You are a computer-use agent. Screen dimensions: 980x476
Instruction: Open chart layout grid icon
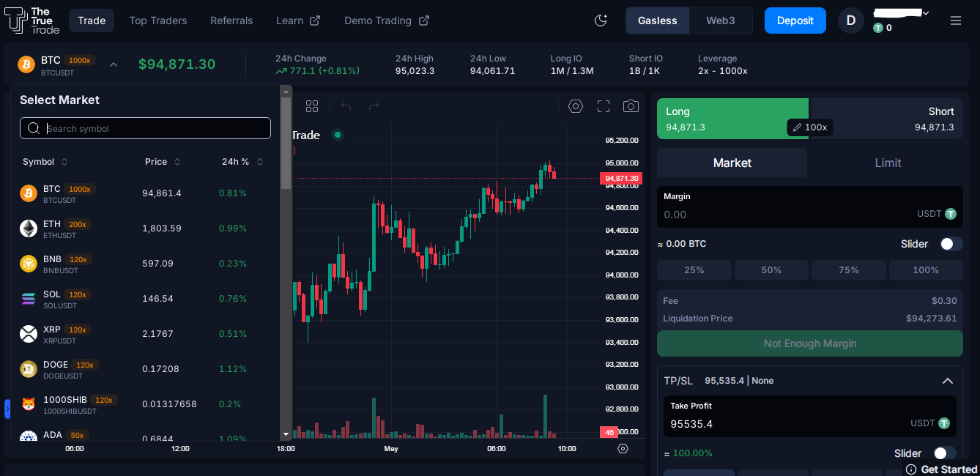312,106
